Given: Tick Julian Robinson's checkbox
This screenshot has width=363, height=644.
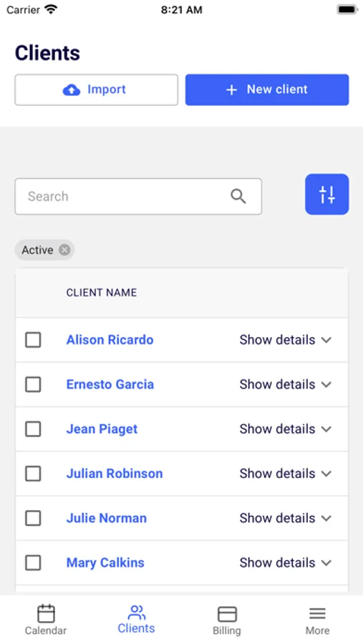Looking at the screenshot, I should coord(33,474).
